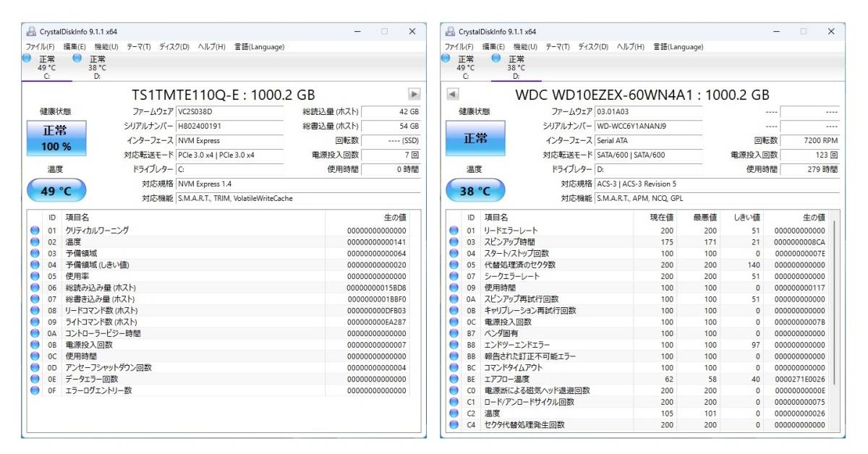This screenshot has height=454, width=868.
Task: Click status icon for ロード/アンロードサイクル回数 row
Action: click(454, 402)
